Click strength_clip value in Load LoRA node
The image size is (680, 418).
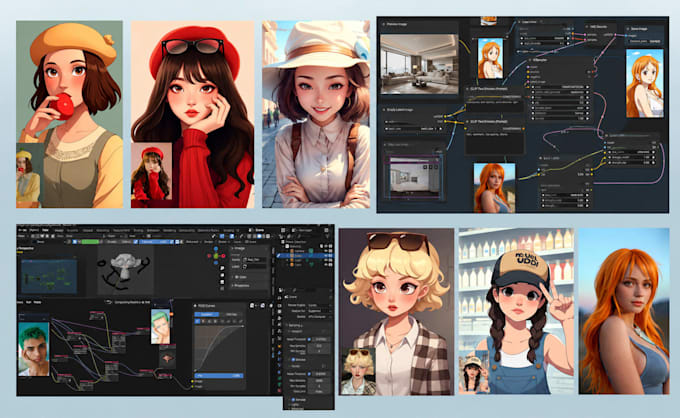pyautogui.click(x=632, y=163)
